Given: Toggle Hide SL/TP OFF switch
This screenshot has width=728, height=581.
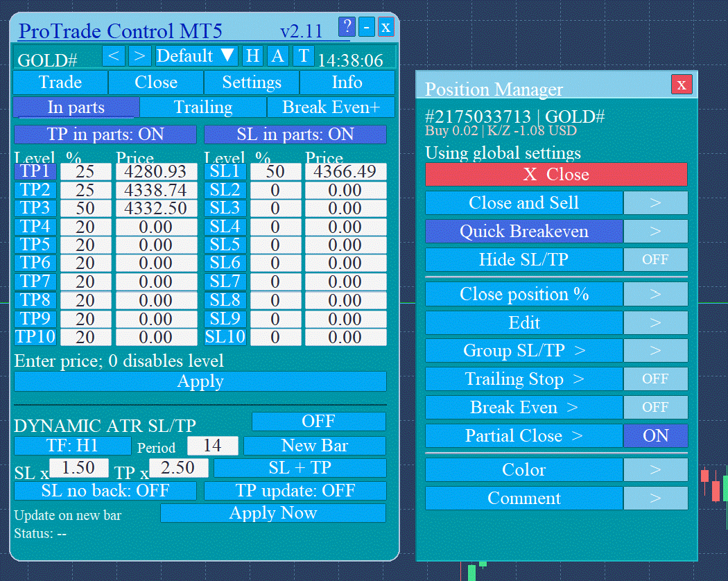Looking at the screenshot, I should pyautogui.click(x=655, y=259).
